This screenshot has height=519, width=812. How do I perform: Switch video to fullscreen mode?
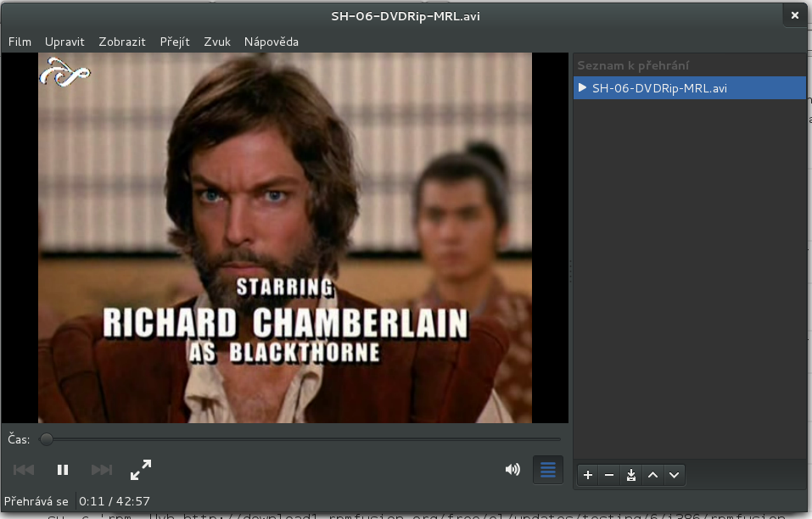coord(141,470)
